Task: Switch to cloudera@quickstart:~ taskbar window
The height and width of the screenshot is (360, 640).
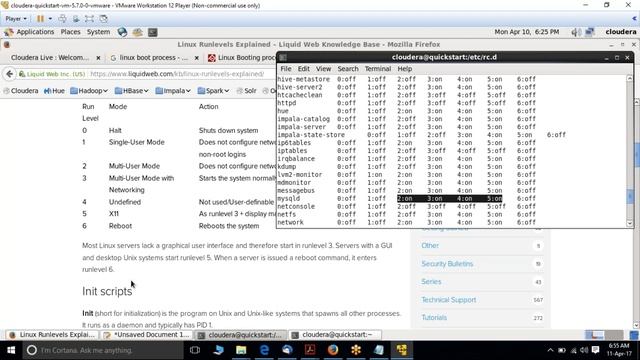Action: pos(335,335)
